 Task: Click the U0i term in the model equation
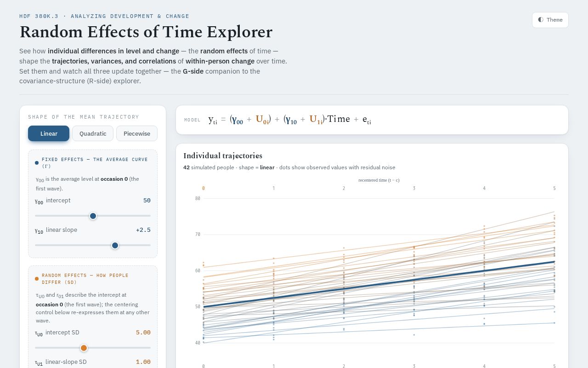tap(262, 120)
